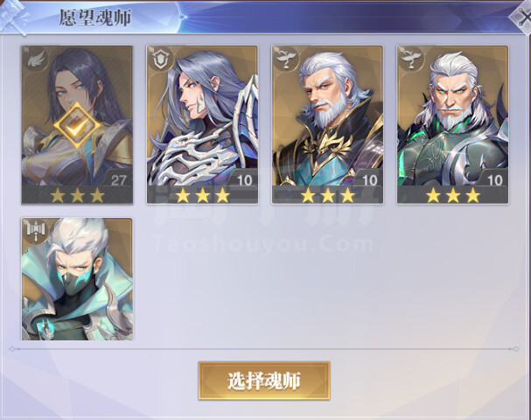Screen dimensions: 531x420
Task: Select the masked white-haired soul master card
Action: tap(77, 279)
